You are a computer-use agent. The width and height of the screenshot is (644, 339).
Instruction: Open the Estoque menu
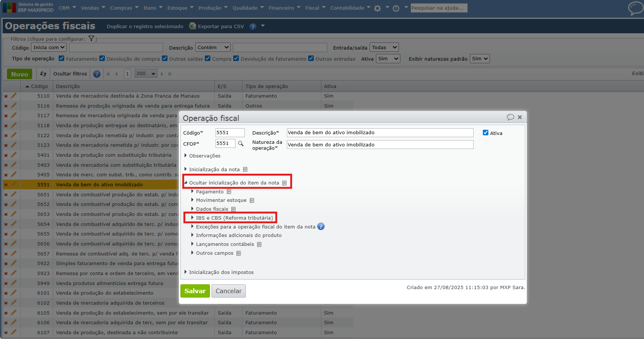(x=180, y=8)
